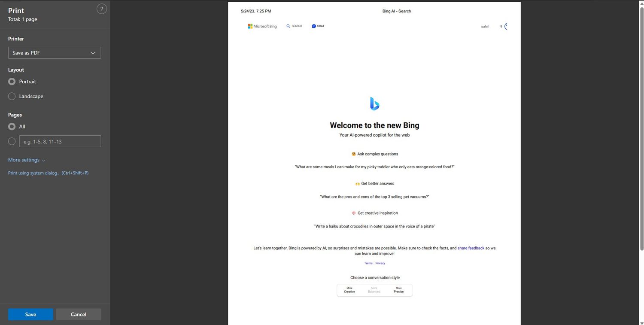Click the Microsoft Bing logo in preview header
This screenshot has height=325, width=644.
tap(262, 26)
